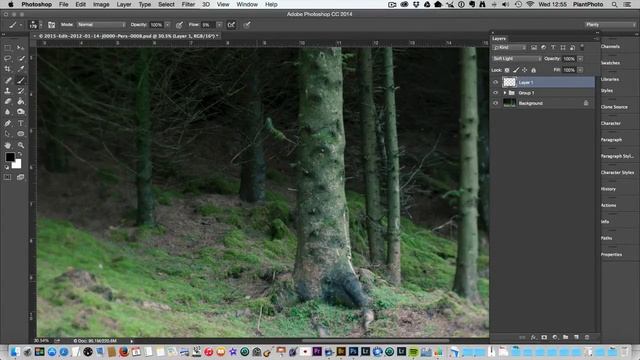
Task: Toggle pressure for size in options bar
Action: tap(247, 25)
